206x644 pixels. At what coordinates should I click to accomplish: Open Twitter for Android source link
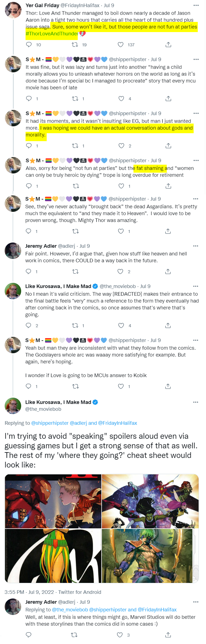click(80, 592)
